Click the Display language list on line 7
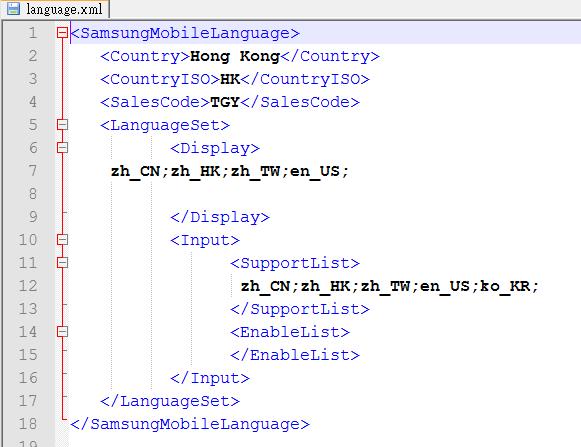 [230, 172]
